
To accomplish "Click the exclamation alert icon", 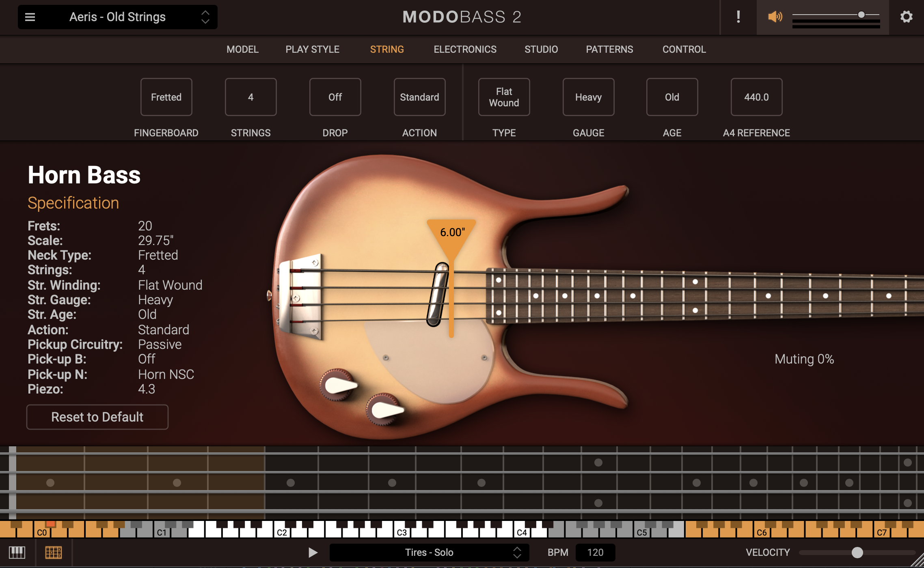I will click(738, 17).
